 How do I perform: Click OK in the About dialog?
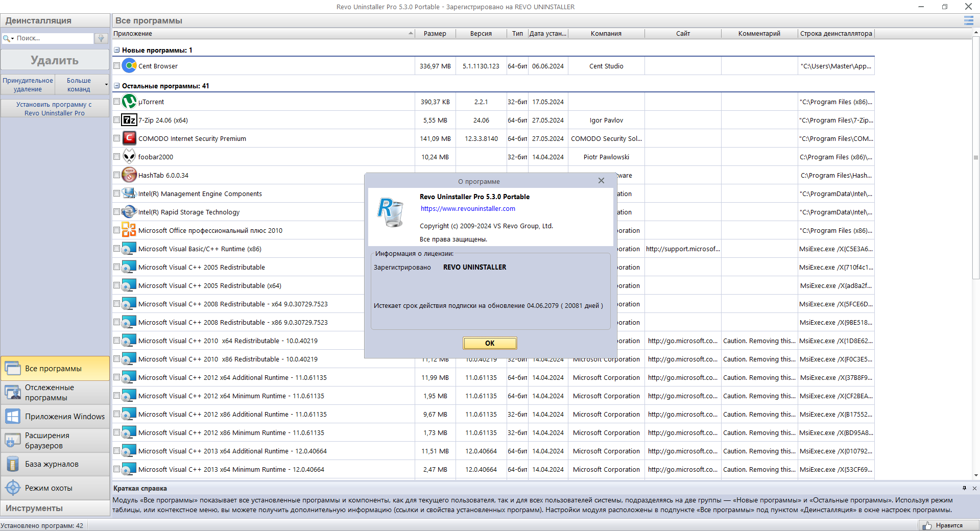(490, 343)
